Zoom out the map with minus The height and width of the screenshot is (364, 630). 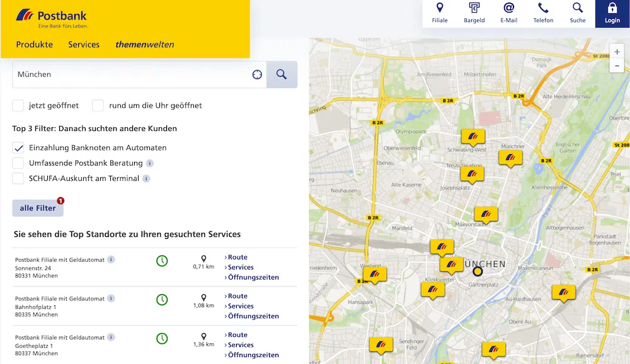[617, 66]
